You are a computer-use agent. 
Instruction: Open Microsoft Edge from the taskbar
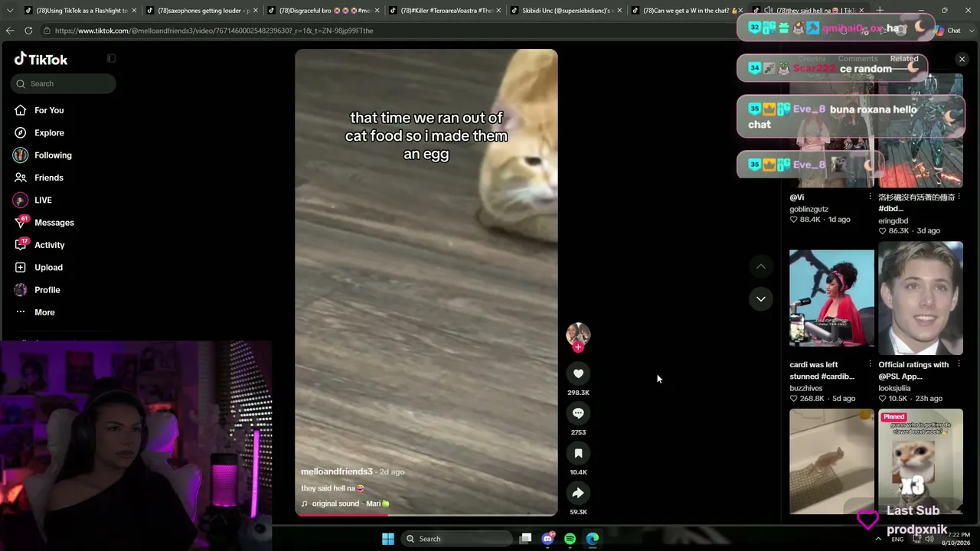tap(593, 539)
